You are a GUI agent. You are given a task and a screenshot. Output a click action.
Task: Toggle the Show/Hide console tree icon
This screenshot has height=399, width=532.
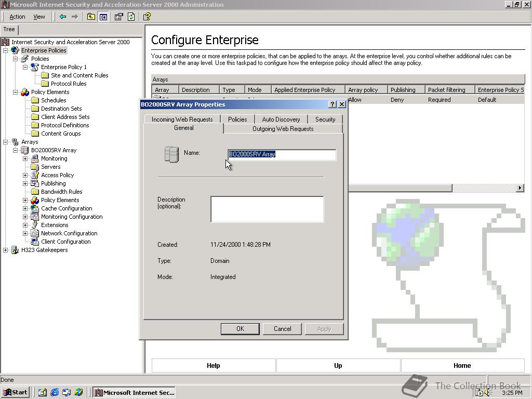(x=103, y=17)
